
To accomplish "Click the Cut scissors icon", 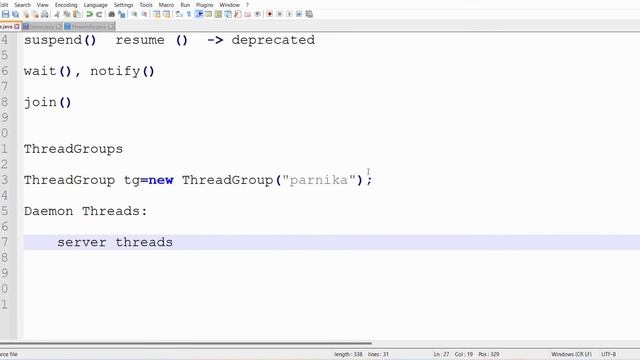I will click(57, 14).
